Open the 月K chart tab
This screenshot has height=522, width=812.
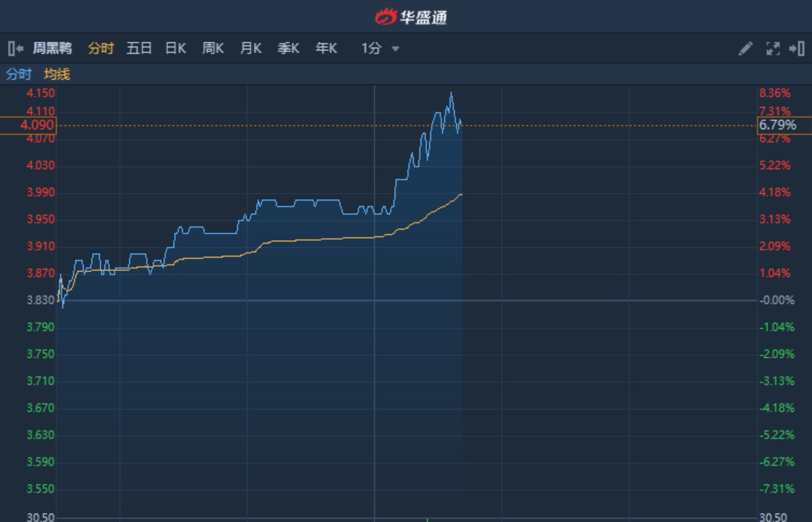(250, 48)
